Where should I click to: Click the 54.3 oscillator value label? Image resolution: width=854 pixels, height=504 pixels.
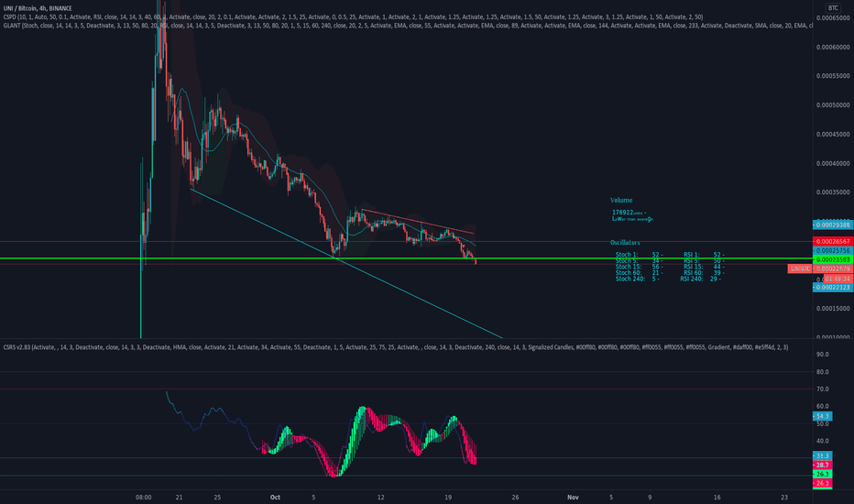(x=822, y=416)
